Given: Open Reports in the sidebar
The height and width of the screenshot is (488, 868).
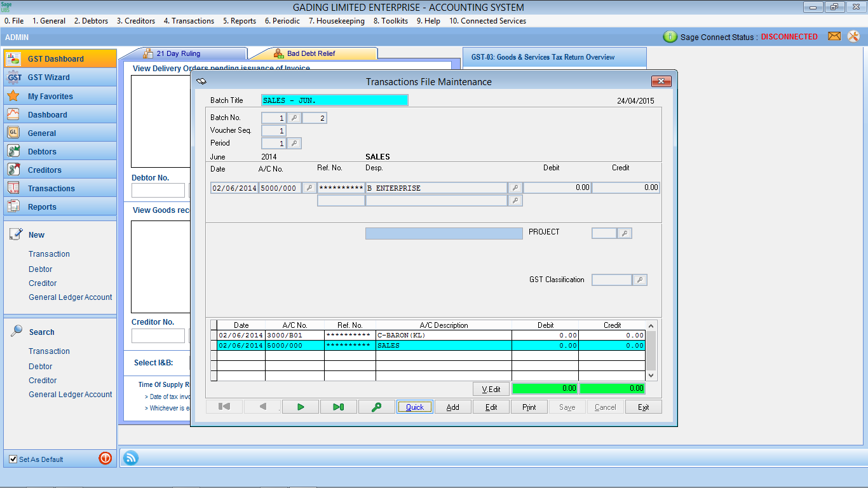Looking at the screenshot, I should point(60,207).
